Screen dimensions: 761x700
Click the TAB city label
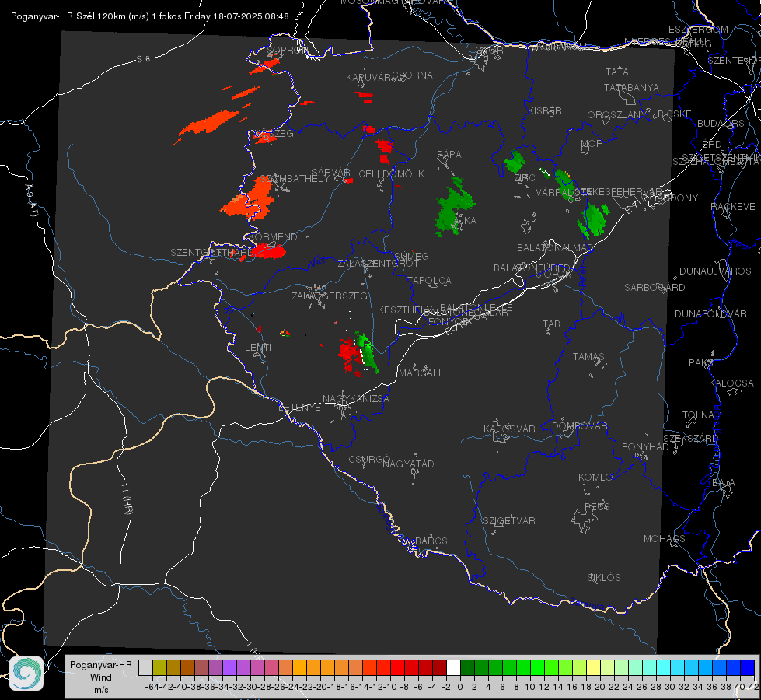click(551, 324)
